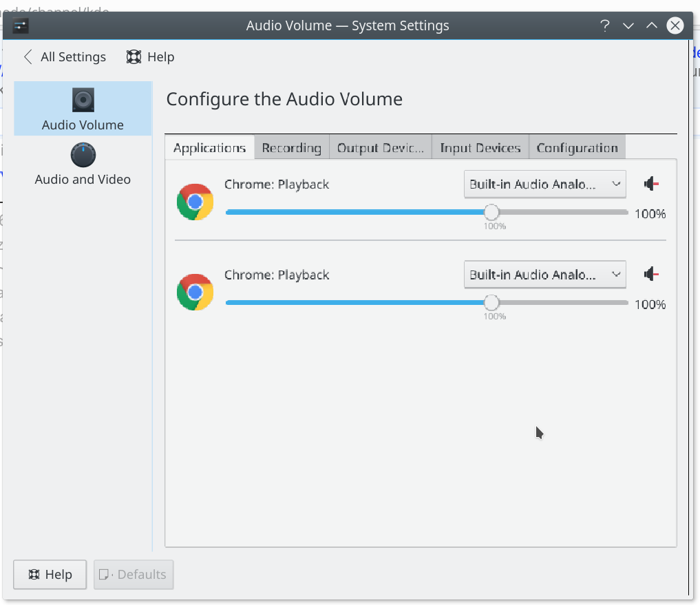Screen dimensions: 700x605
Task: Click the titlebar question mark help icon
Action: [x=604, y=25]
